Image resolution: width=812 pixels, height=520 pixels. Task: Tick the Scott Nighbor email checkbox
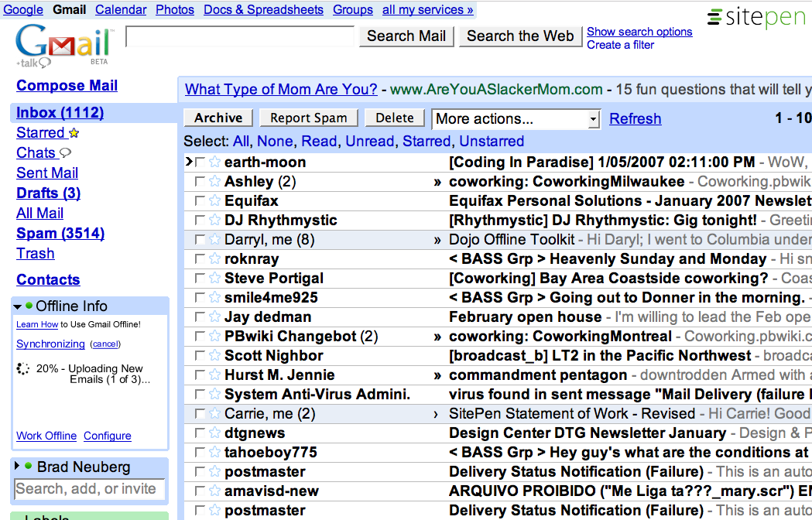(200, 355)
